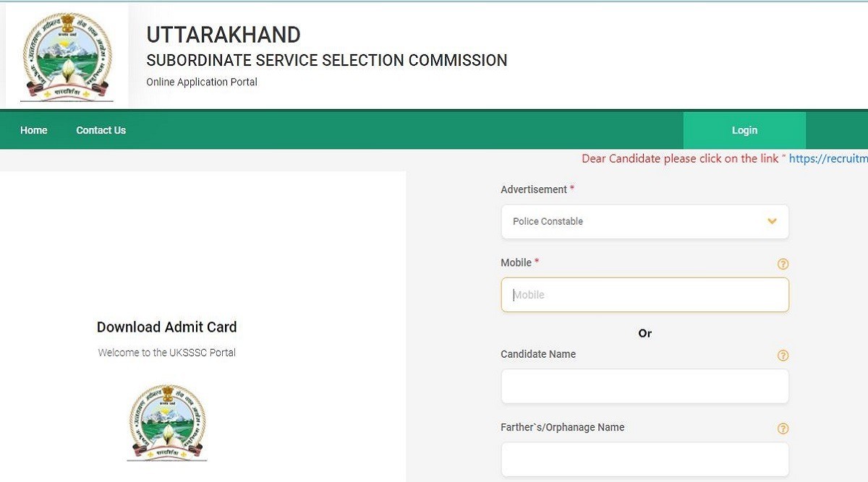Click the Subordinate Service Selection Commission title
The height and width of the screenshot is (482, 868).
326,61
